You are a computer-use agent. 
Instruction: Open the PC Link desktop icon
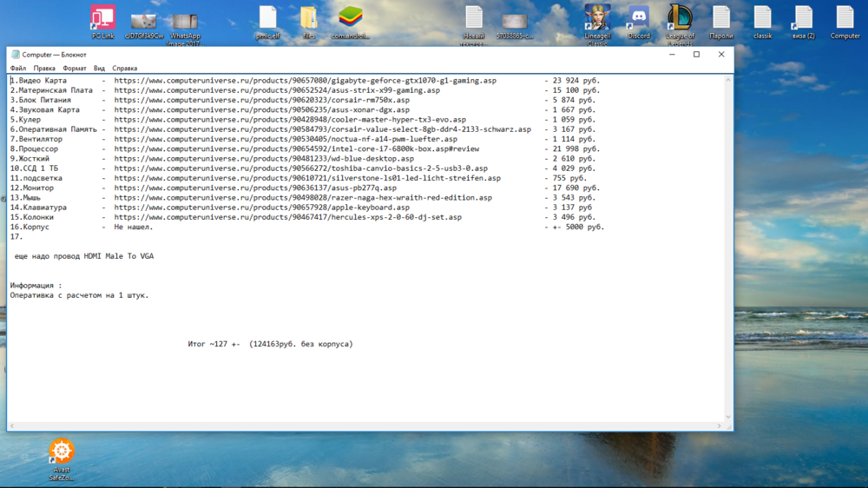(x=102, y=20)
